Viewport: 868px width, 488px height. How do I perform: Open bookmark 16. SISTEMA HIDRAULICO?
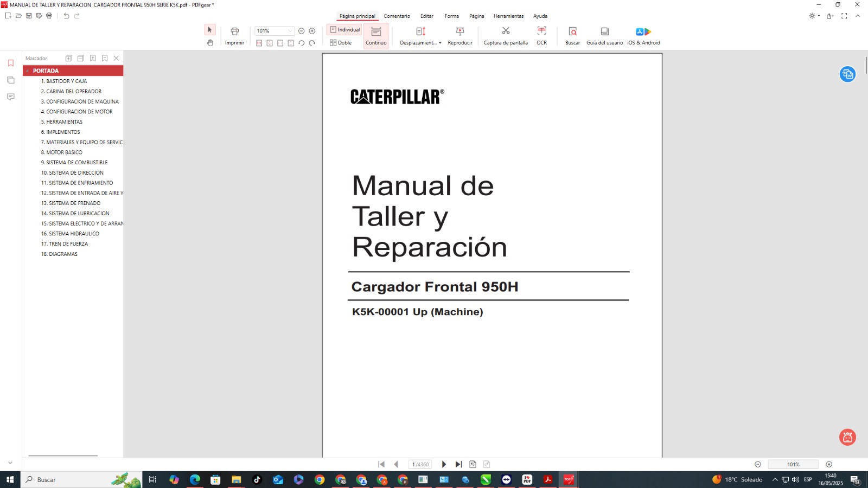tap(70, 234)
